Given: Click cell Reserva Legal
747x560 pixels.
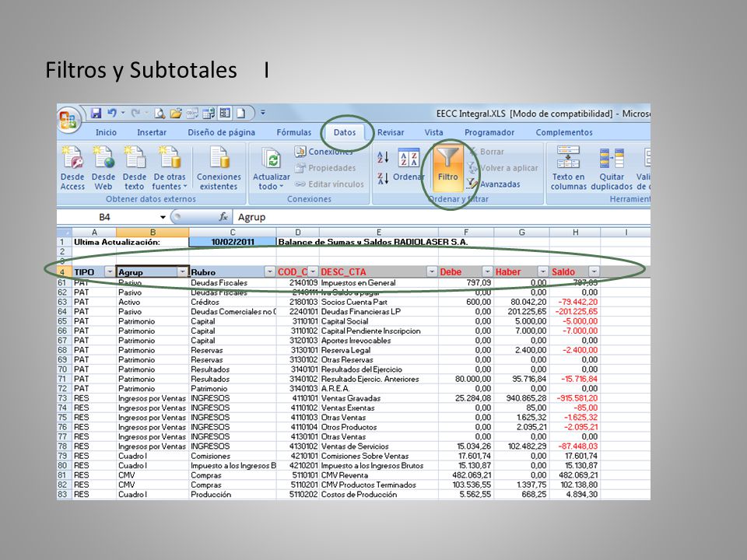Looking at the screenshot, I should coord(379,350).
